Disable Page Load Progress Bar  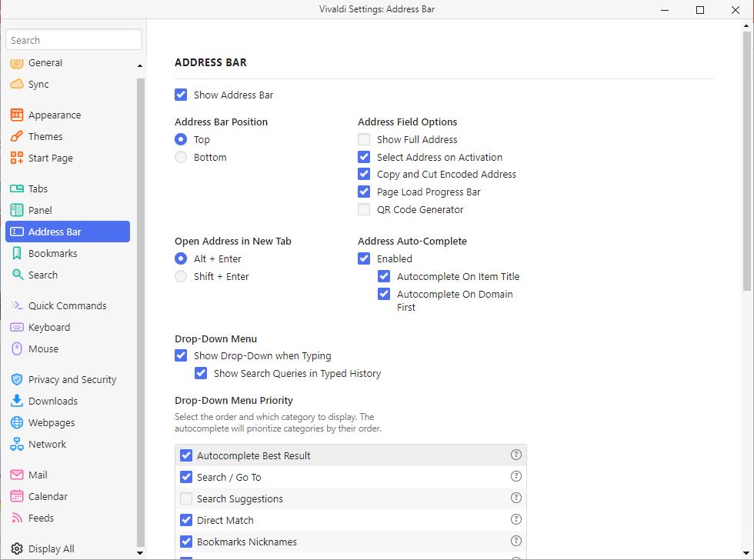click(364, 192)
